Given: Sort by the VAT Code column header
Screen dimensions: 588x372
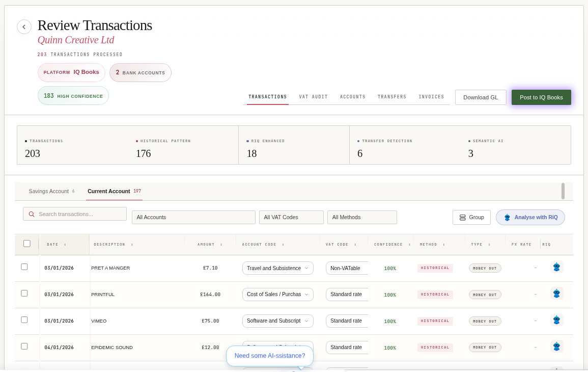Looking at the screenshot, I should 341,245.
